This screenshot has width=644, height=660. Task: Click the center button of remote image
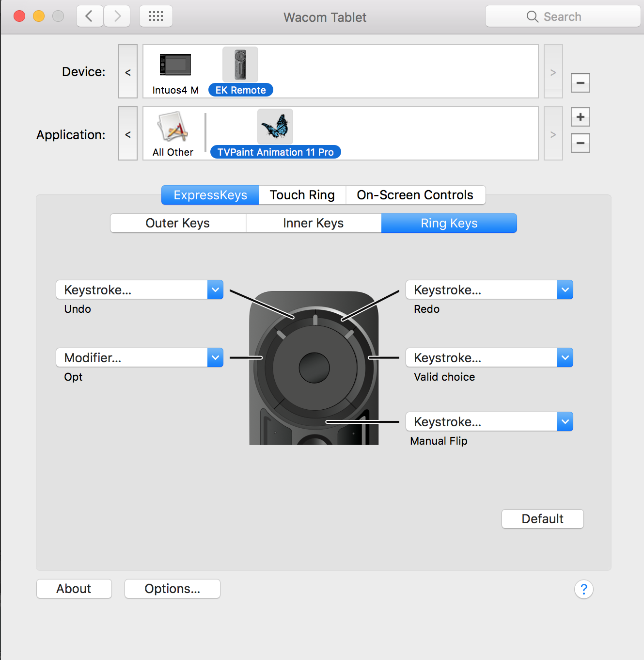[314, 368]
